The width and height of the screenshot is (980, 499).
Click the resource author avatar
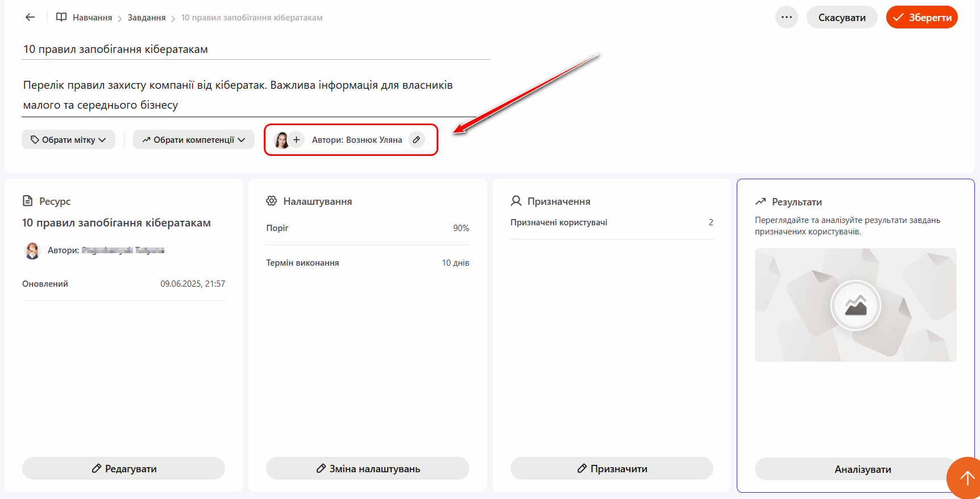33,250
